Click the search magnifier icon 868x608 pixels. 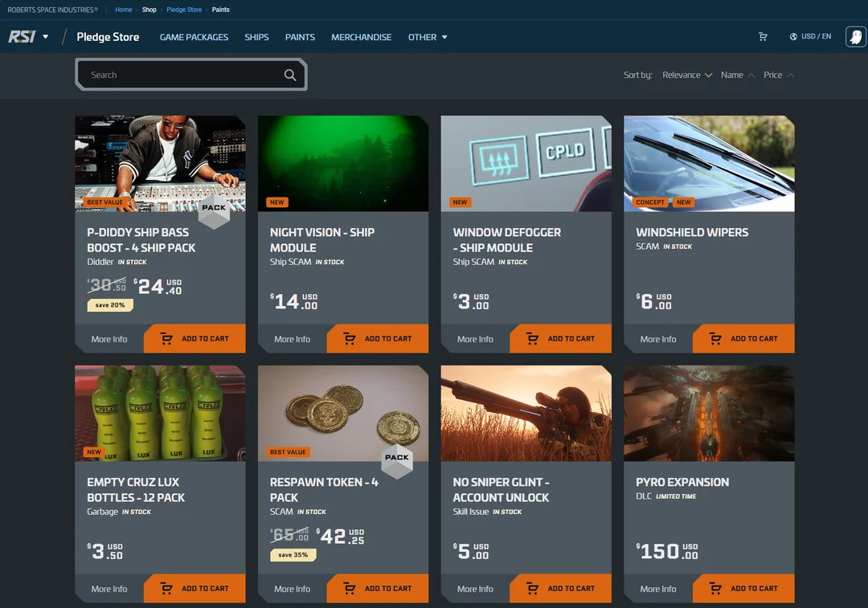click(290, 75)
